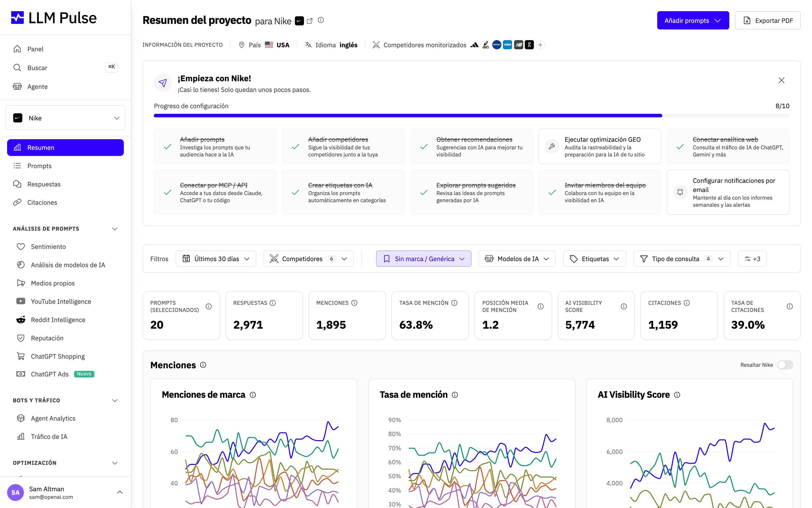Open Buscar in the sidebar

[65, 68]
